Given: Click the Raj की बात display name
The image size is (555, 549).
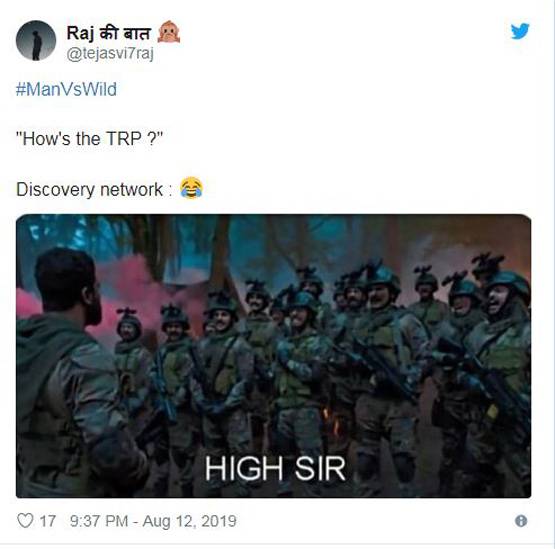Looking at the screenshot, I should [109, 33].
